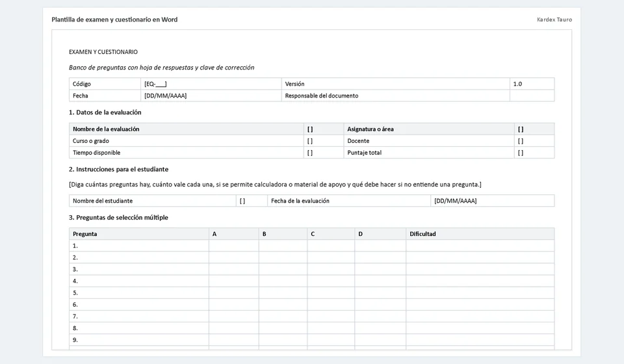Click the 'B' column header

(x=283, y=234)
